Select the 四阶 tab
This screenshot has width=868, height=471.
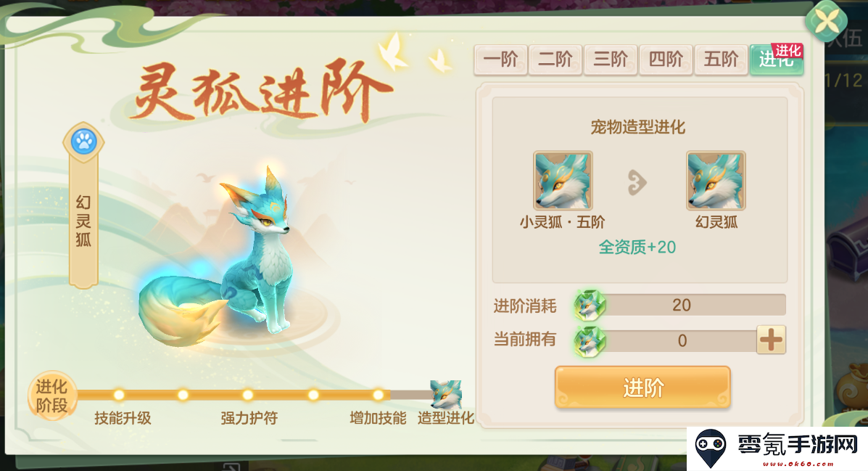666,60
